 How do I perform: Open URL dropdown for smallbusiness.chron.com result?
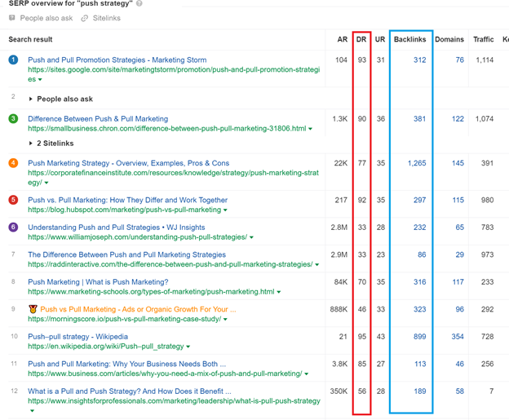310,129
